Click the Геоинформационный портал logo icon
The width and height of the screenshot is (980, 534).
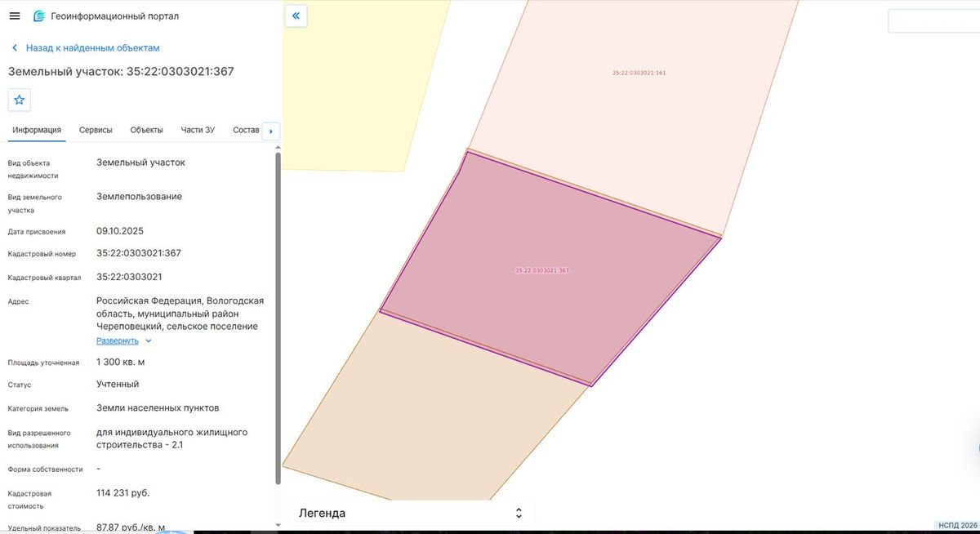click(x=39, y=16)
